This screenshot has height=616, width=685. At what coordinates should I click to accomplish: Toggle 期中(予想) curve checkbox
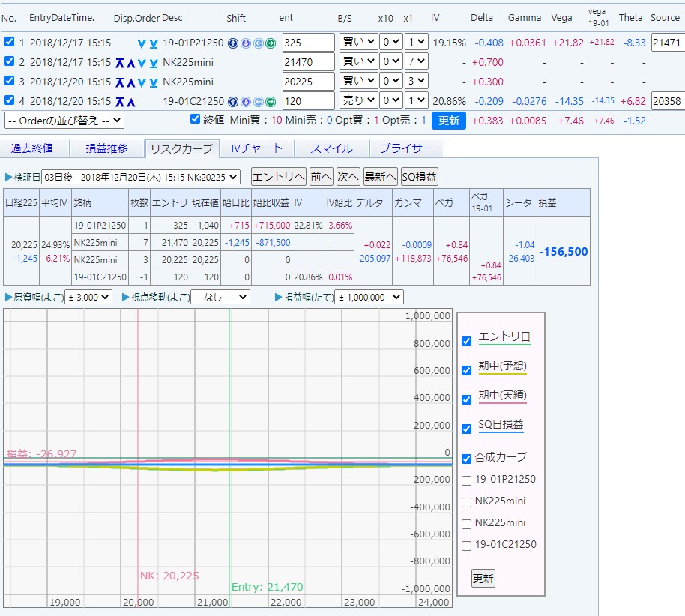tap(467, 370)
